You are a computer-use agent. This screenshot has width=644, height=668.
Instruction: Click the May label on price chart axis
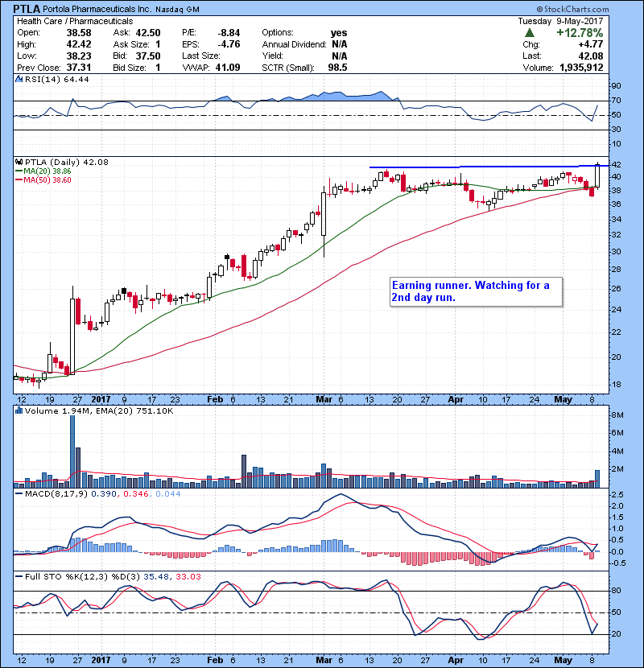[x=563, y=400]
